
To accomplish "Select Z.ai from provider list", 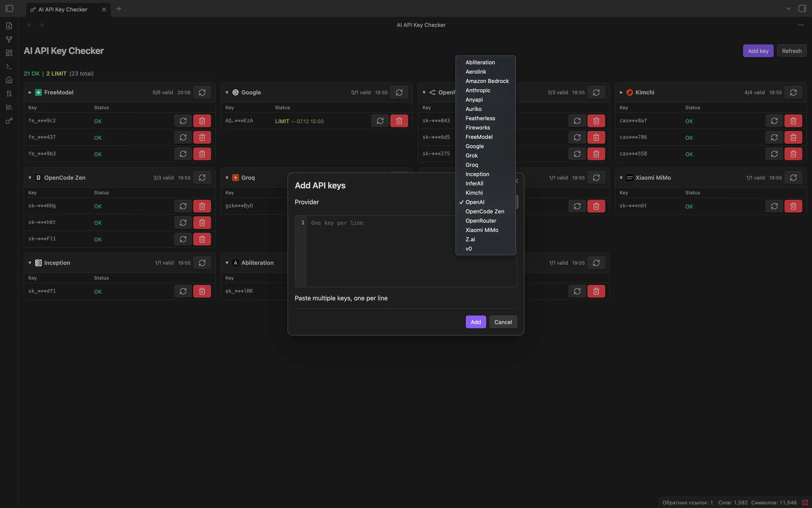I will point(485,239).
